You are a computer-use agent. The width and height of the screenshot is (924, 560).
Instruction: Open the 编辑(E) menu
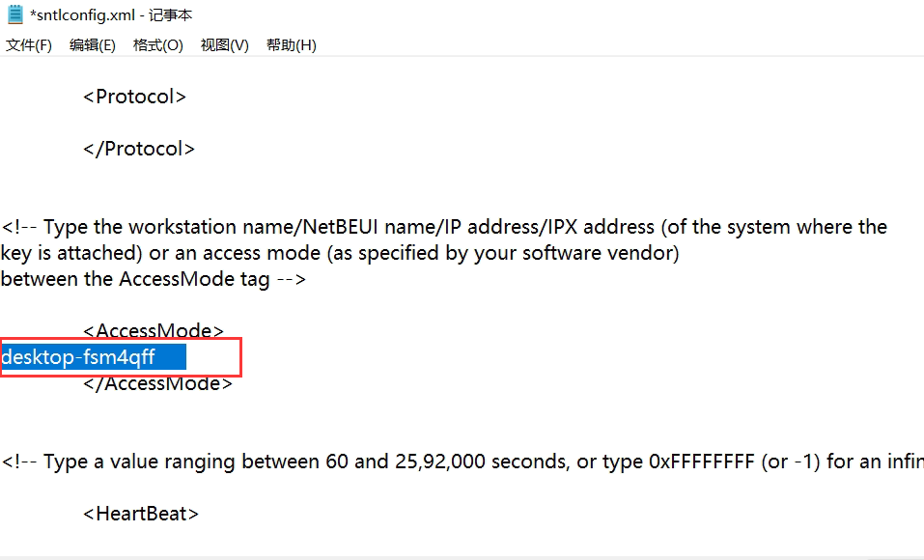(x=92, y=45)
